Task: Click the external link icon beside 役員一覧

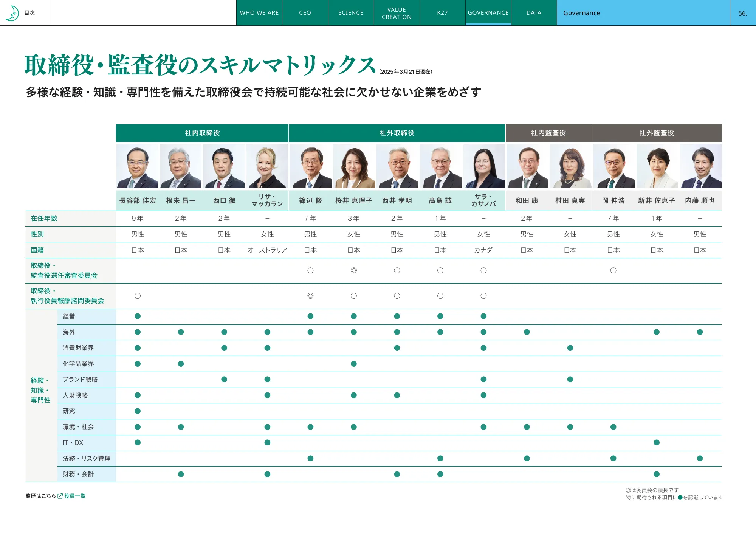Action: [x=60, y=496]
